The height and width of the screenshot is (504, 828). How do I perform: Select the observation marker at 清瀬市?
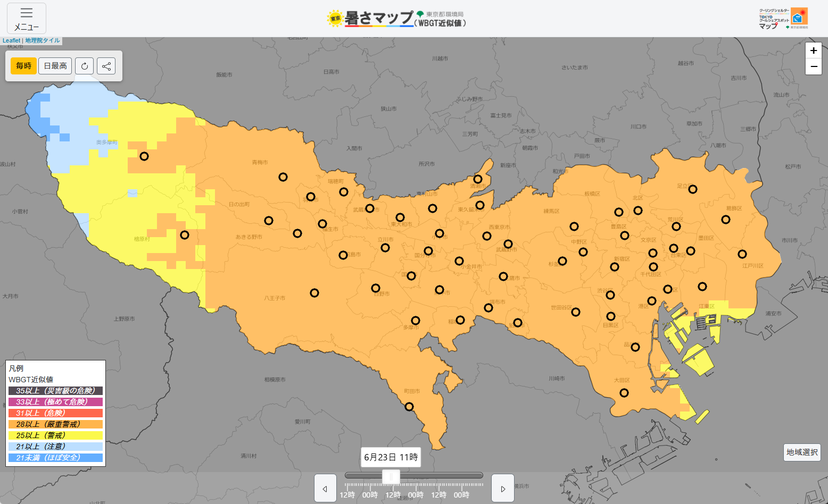(478, 179)
